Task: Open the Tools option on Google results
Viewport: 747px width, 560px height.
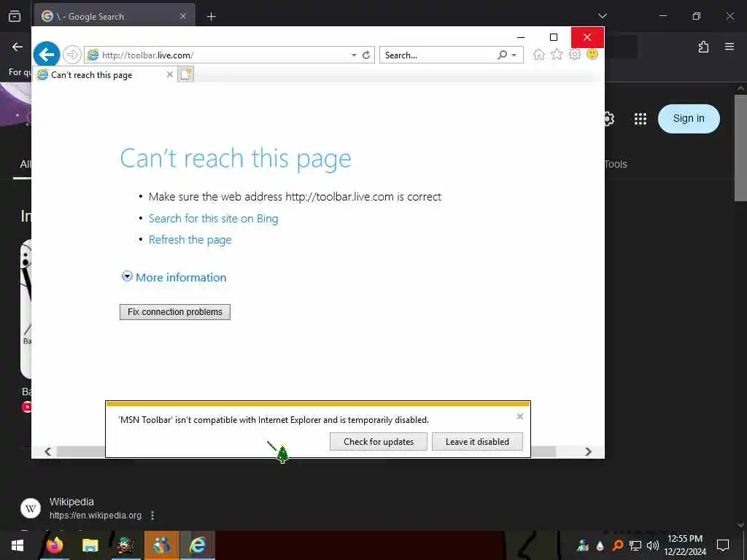Action: 616,164
